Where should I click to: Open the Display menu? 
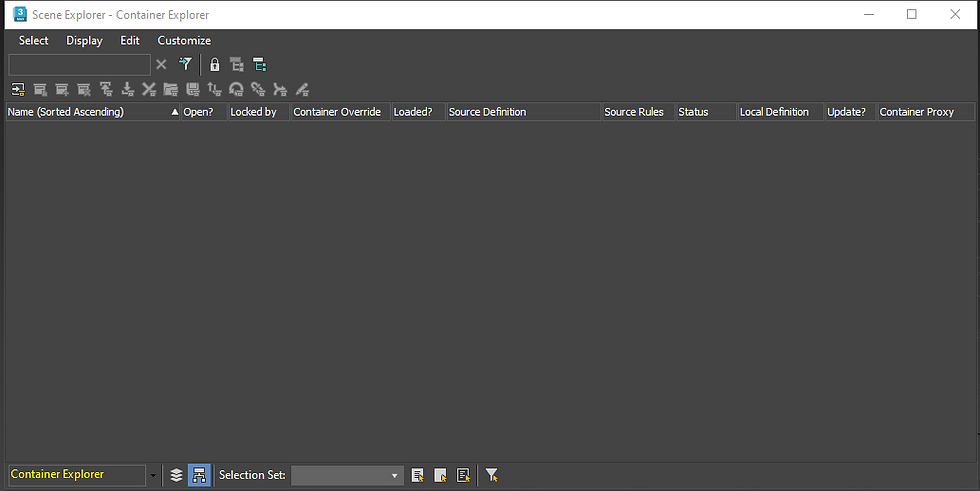point(84,41)
